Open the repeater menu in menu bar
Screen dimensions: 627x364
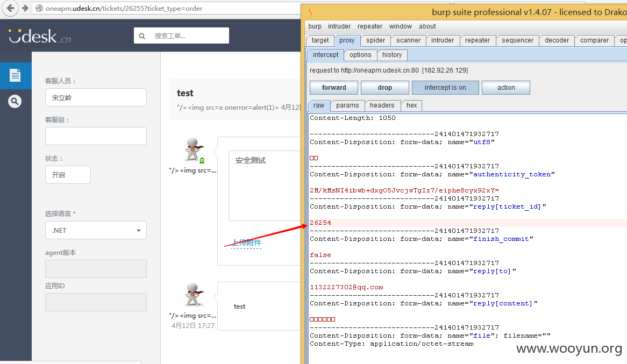(370, 26)
